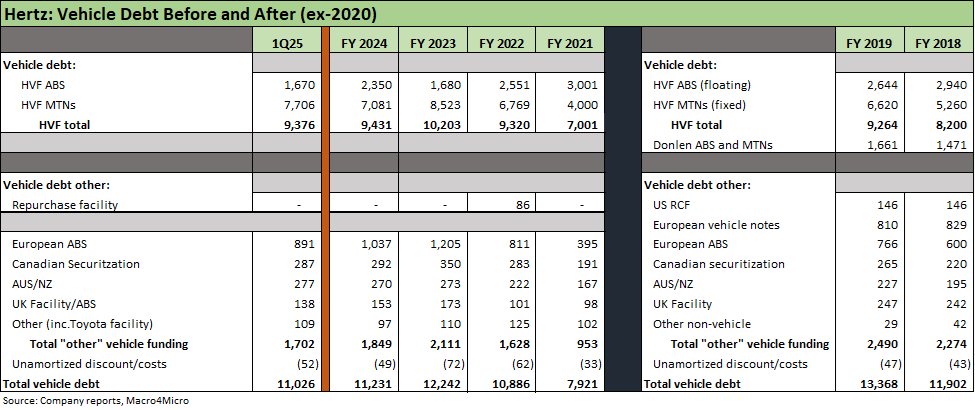
Task: Click FY 2019 total other funding 2,490
Action: 882,344
